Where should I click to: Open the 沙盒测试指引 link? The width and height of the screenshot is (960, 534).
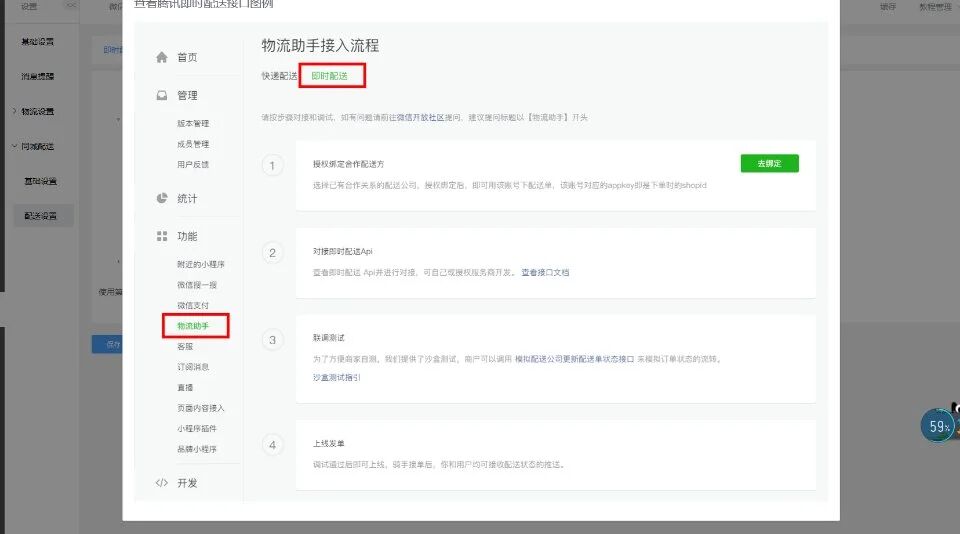click(337, 378)
